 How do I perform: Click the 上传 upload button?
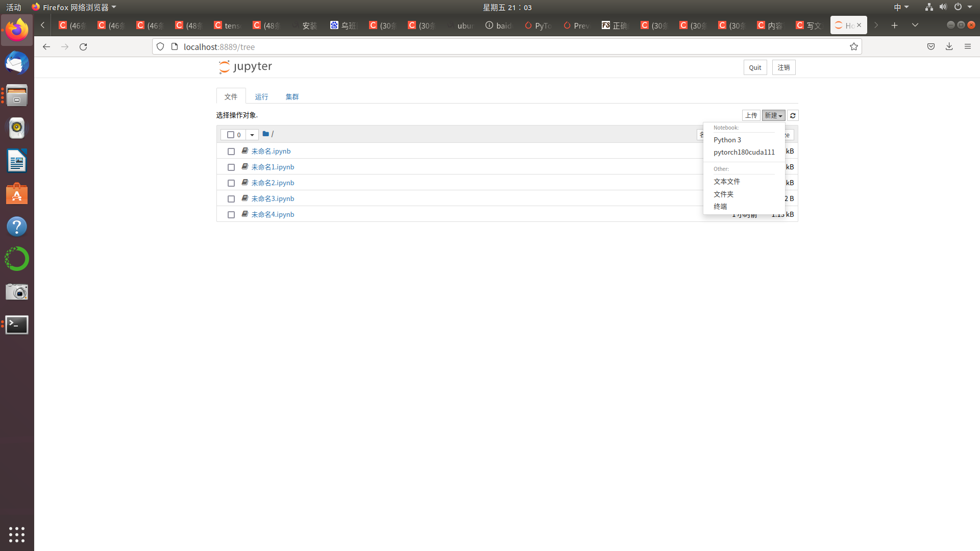(751, 116)
